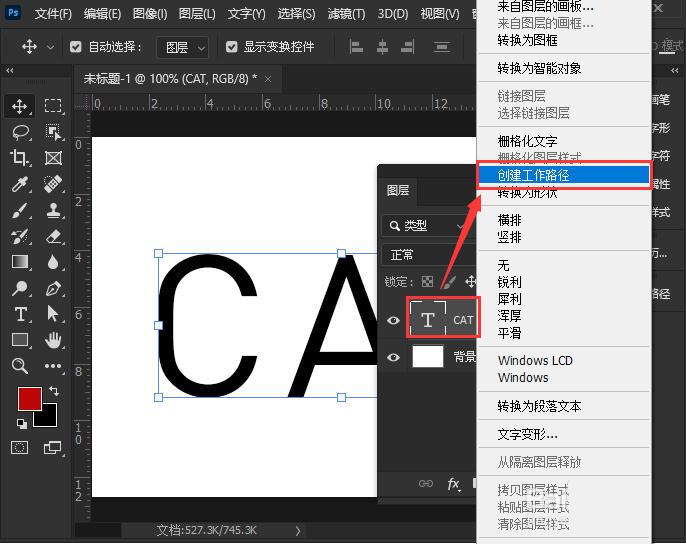The width and height of the screenshot is (686, 544).
Task: Click the red foreground color swatch
Action: (x=30, y=398)
